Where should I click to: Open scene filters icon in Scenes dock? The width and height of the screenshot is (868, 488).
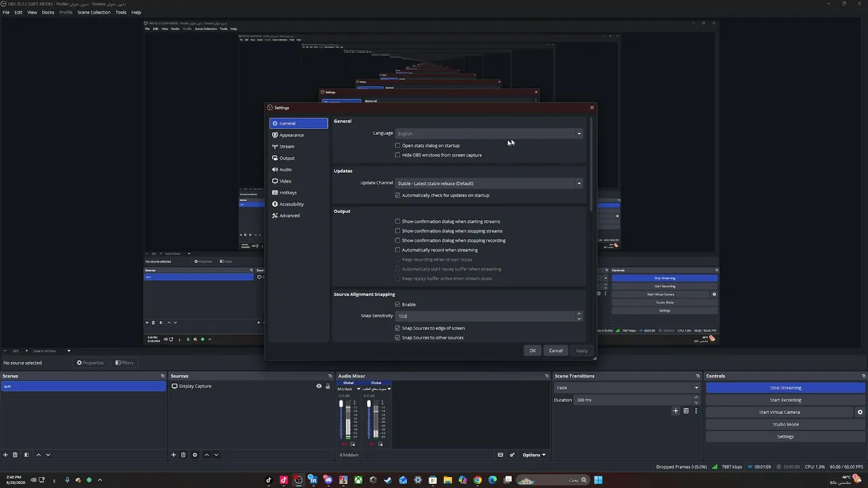26,455
